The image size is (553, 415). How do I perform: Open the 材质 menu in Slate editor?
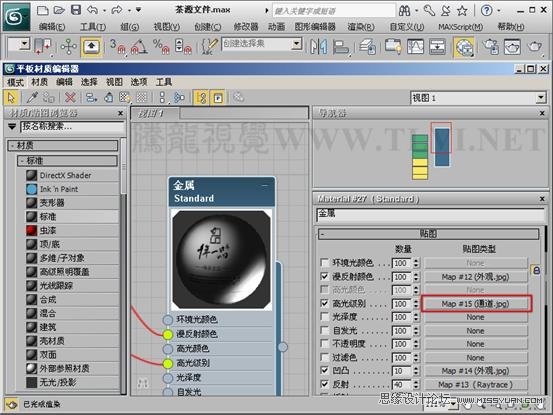(x=40, y=82)
